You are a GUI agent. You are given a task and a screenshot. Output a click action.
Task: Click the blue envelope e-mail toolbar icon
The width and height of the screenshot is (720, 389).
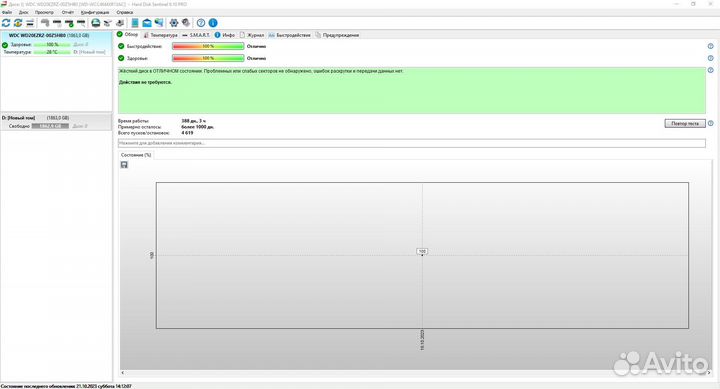(x=147, y=23)
